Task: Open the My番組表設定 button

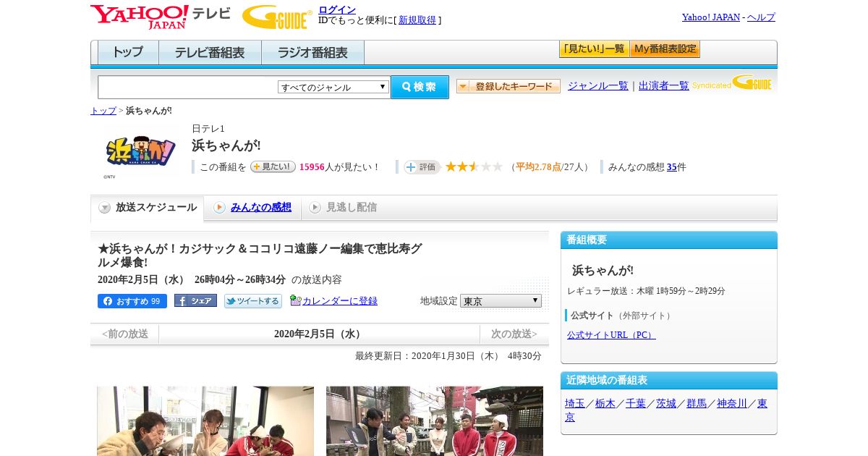Action: tap(665, 49)
